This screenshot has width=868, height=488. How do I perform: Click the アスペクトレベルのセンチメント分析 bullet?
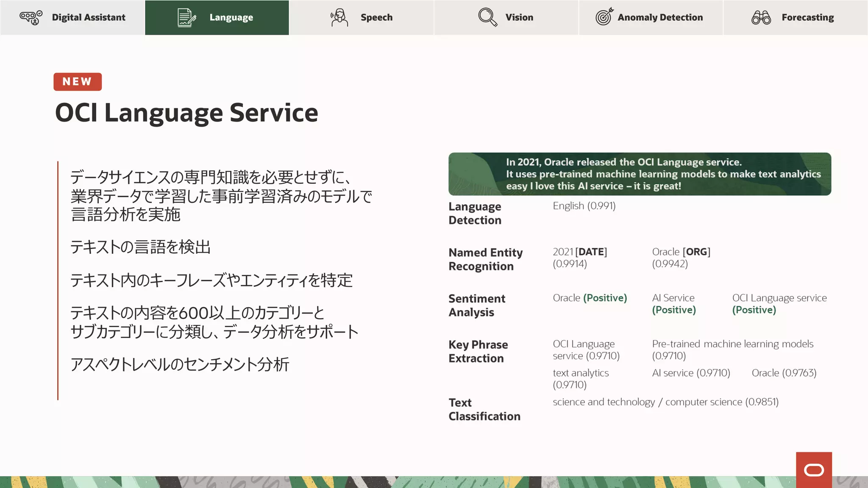180,364
